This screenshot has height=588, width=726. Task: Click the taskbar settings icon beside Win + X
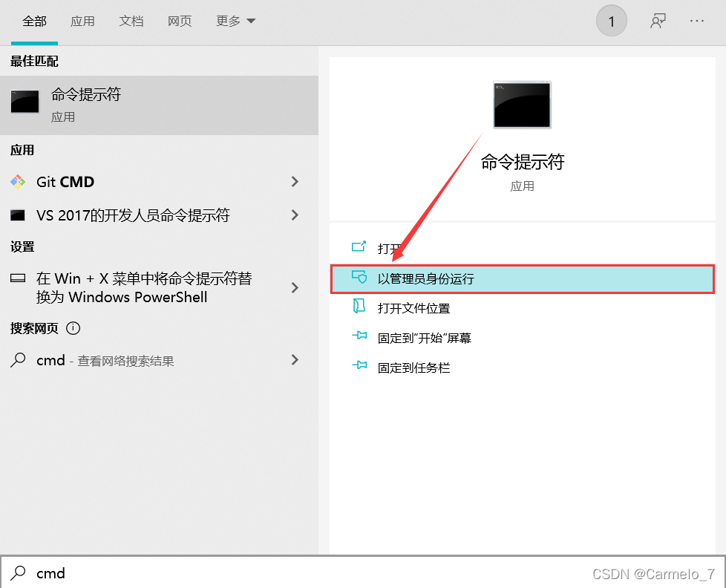tap(18, 278)
